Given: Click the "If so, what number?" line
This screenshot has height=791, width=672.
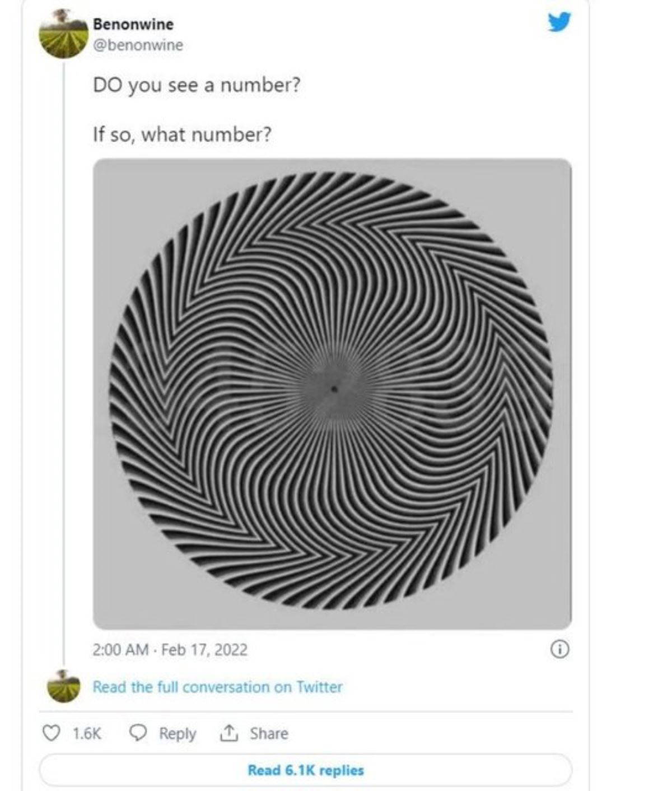Looking at the screenshot, I should [x=182, y=134].
